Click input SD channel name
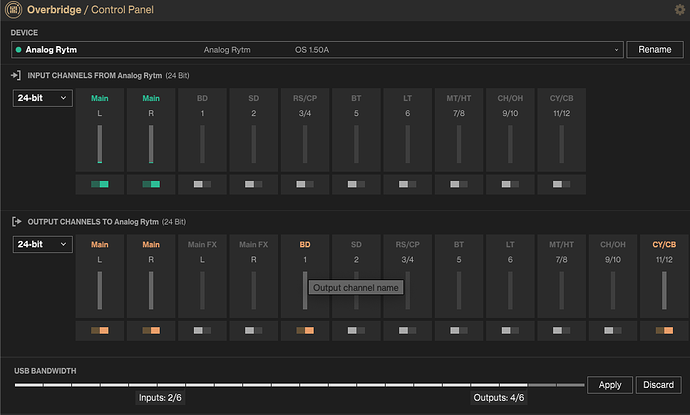The image size is (690, 415). (x=253, y=98)
